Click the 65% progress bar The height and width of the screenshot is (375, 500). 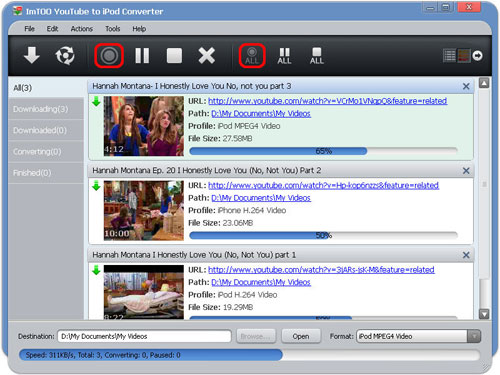(323, 151)
